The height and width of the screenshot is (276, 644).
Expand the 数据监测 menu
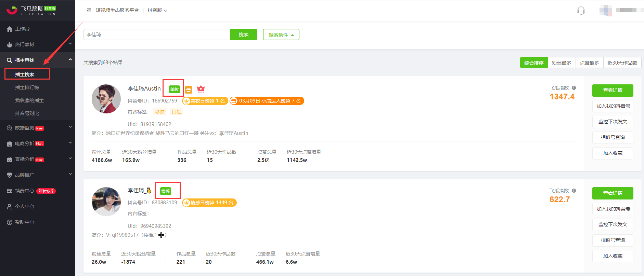(70, 127)
